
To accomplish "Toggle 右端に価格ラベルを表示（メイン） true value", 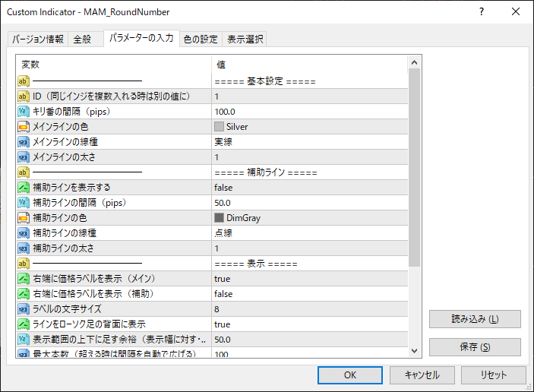I will (x=310, y=279).
